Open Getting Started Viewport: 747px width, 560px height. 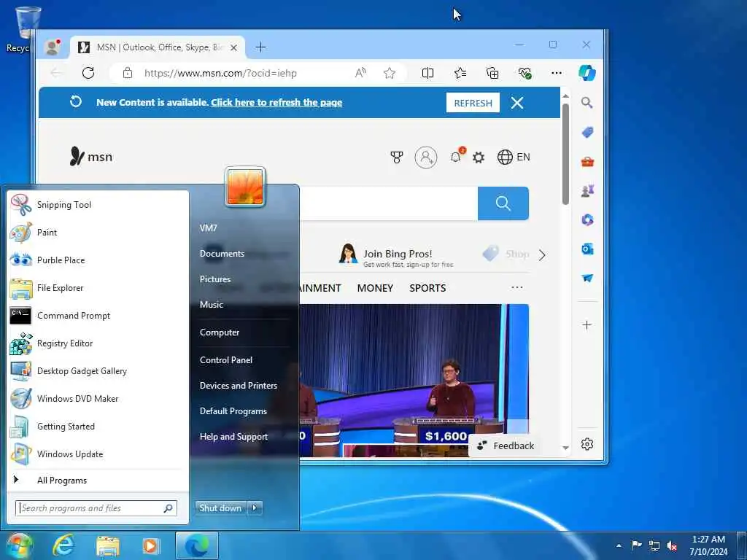coord(98,426)
